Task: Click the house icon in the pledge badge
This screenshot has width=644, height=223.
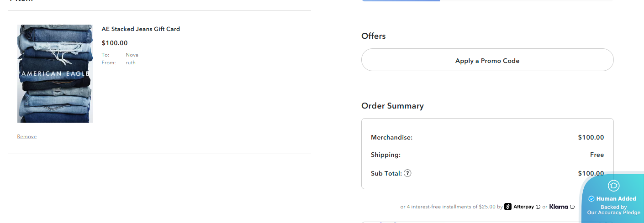Action: pos(613,186)
